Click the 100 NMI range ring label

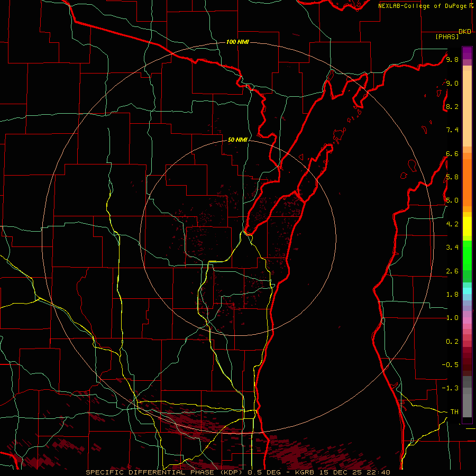pos(237,42)
